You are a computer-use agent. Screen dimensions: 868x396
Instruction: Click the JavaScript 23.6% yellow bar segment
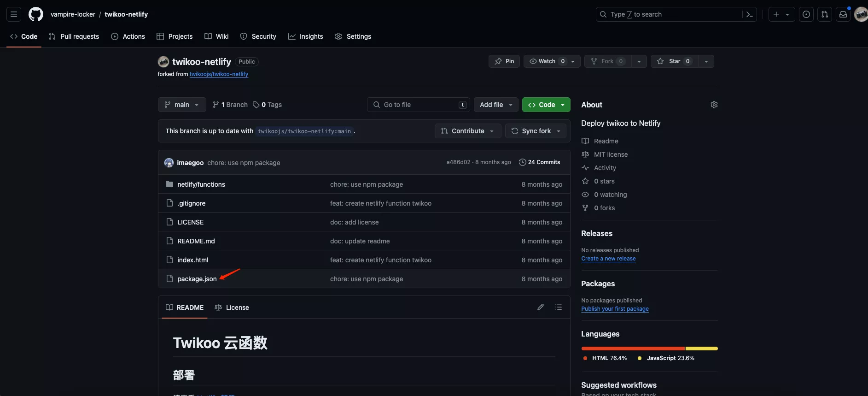tap(702, 349)
